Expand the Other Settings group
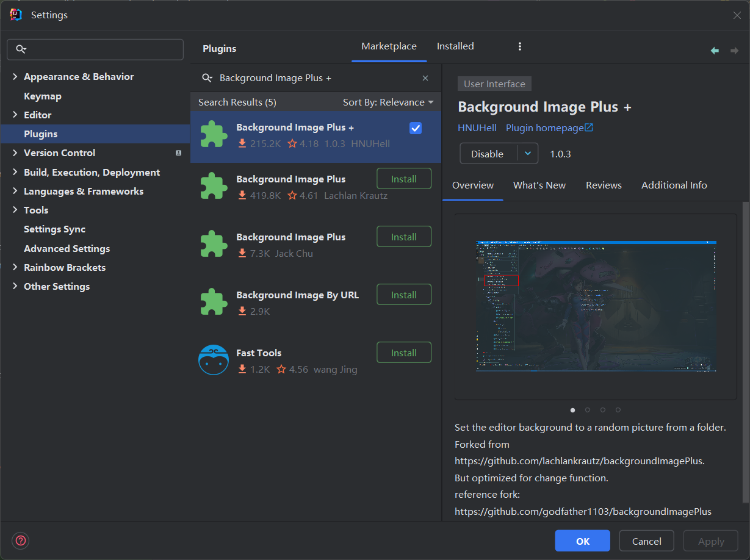This screenshot has width=750, height=560. [x=15, y=287]
